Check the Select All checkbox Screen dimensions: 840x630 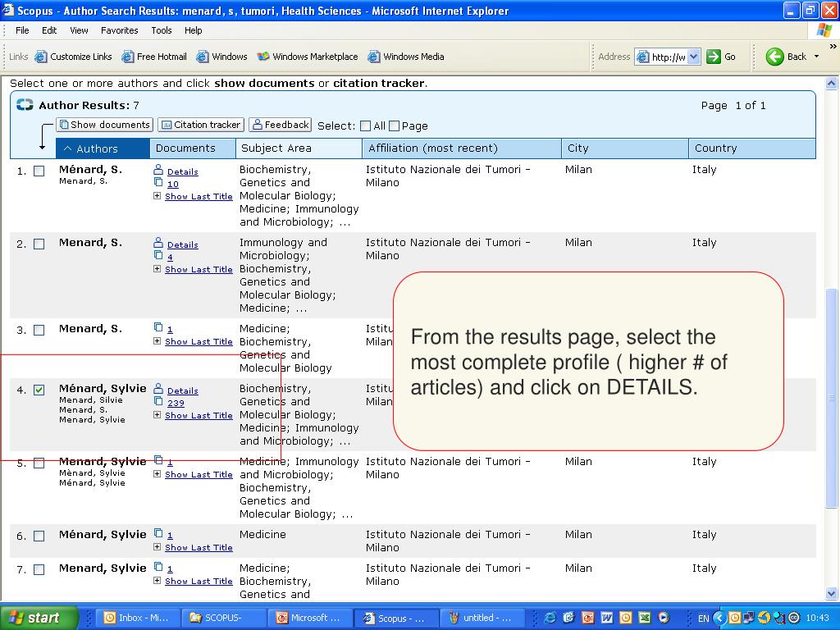click(x=365, y=126)
